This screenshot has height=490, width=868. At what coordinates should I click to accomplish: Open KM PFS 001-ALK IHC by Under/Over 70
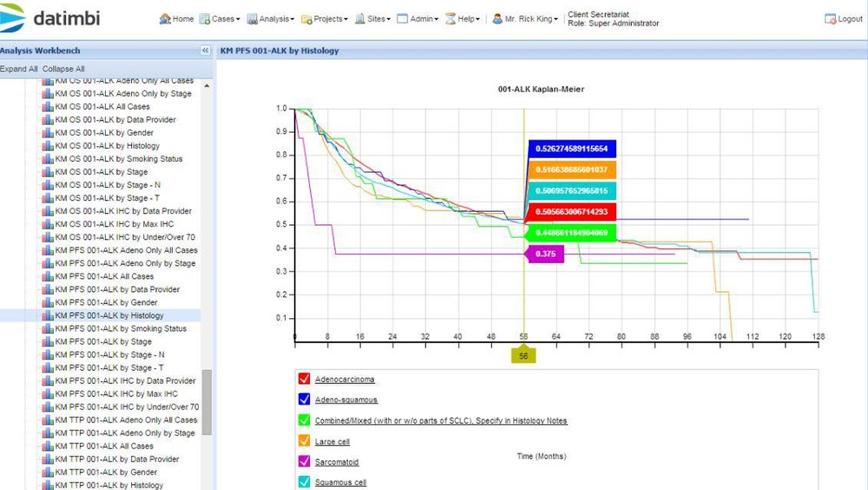click(127, 407)
